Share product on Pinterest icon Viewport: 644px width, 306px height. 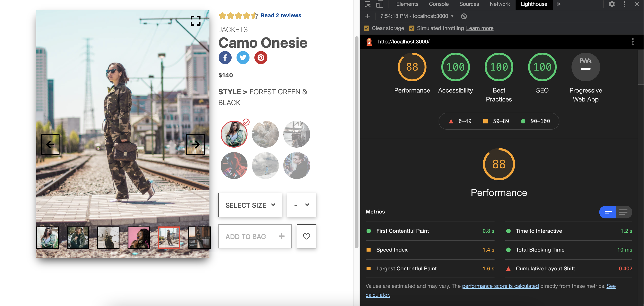[260, 58]
